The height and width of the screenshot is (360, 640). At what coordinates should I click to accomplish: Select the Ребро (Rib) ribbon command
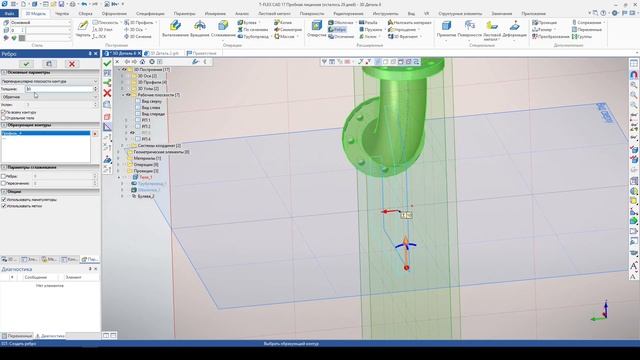[x=337, y=30]
